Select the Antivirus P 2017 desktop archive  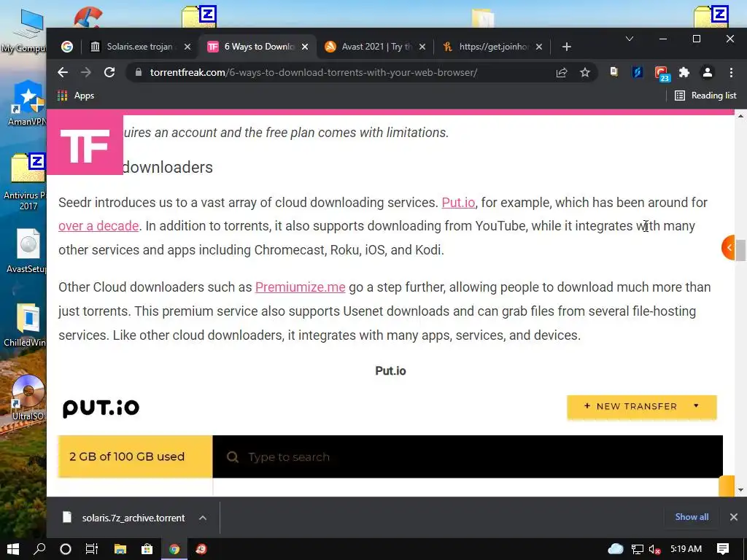25,182
